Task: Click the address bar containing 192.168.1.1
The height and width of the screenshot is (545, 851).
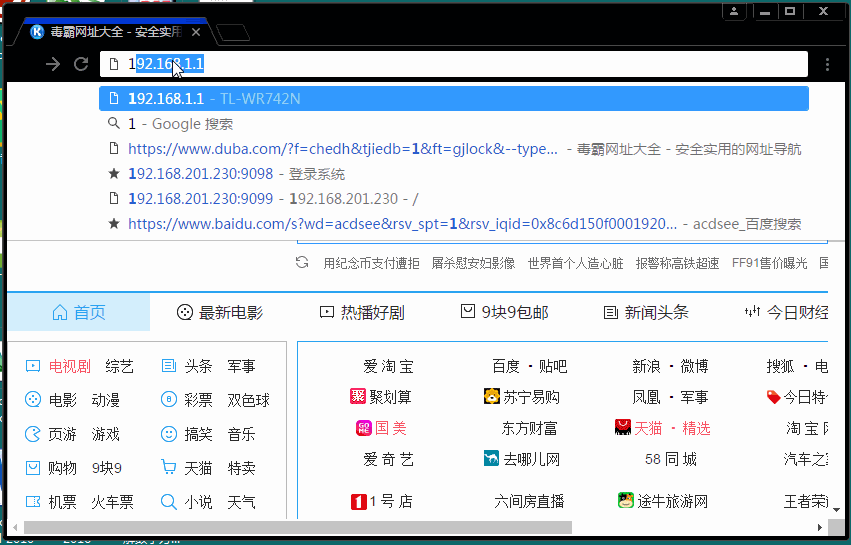Action: 454,64
